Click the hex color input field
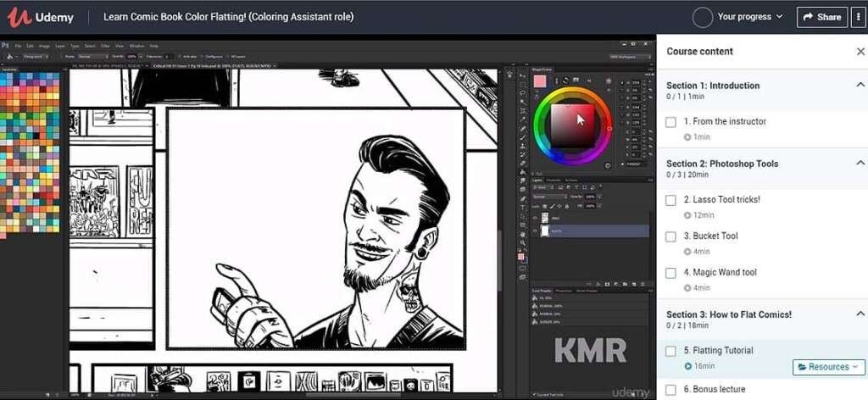 pyautogui.click(x=636, y=164)
